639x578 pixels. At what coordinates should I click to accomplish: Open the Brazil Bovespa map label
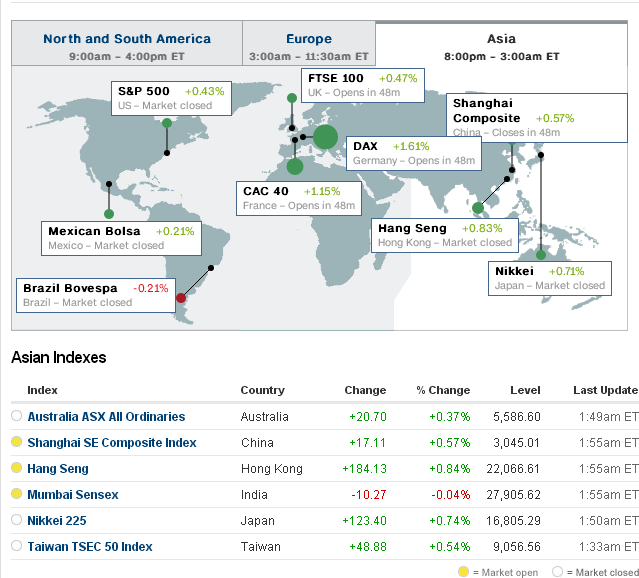[x=96, y=296]
